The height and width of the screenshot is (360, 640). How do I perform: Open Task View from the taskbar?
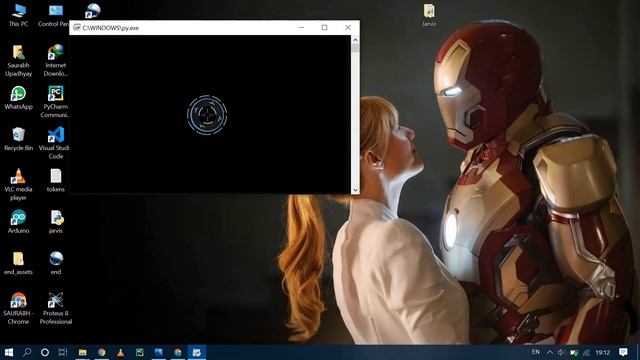(x=63, y=352)
